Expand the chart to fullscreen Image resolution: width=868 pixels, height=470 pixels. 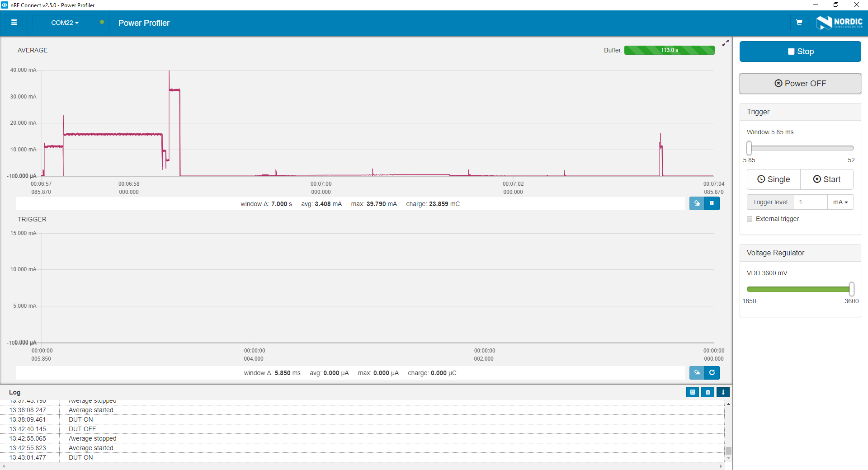click(x=726, y=43)
